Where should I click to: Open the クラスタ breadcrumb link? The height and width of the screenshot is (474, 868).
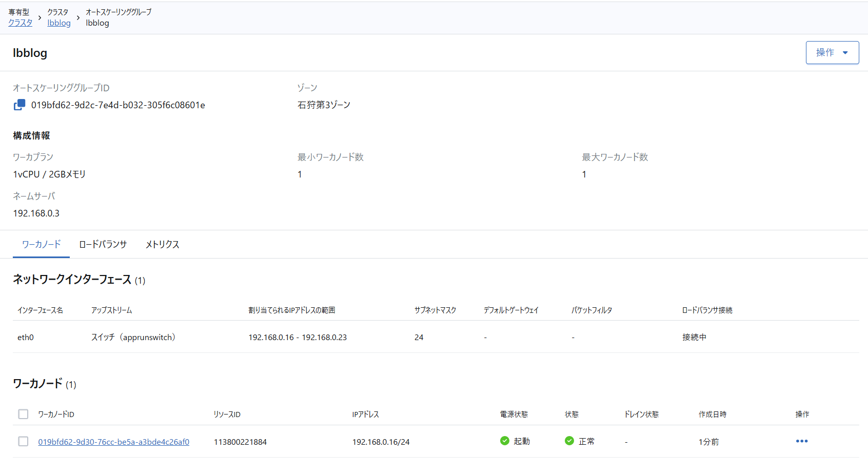pos(20,23)
